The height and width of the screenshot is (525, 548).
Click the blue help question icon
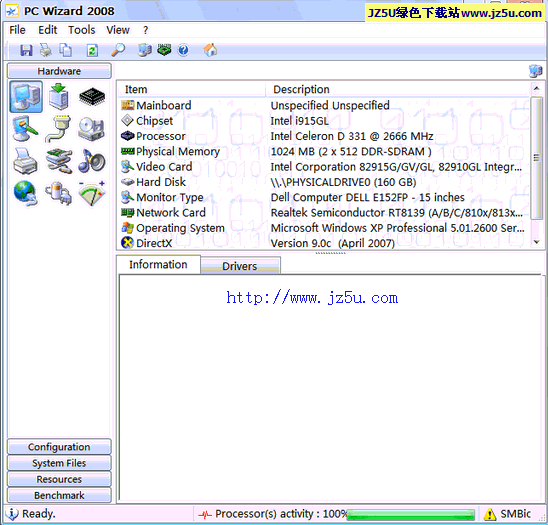[x=183, y=50]
